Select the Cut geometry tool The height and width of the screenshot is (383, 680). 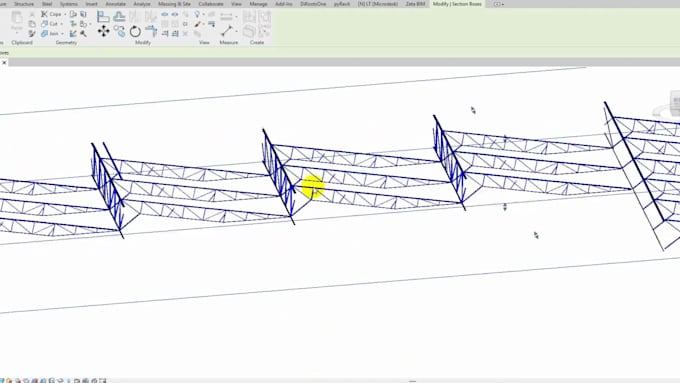(50, 24)
